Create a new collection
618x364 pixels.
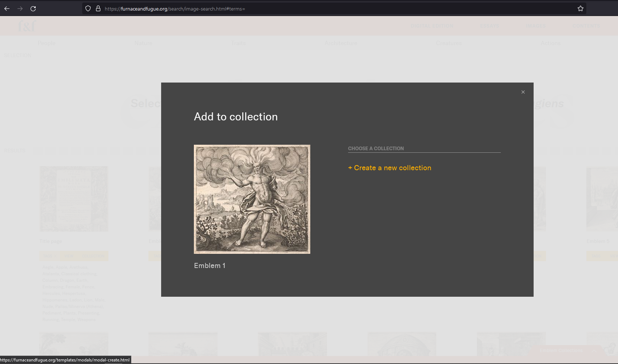coord(390,168)
